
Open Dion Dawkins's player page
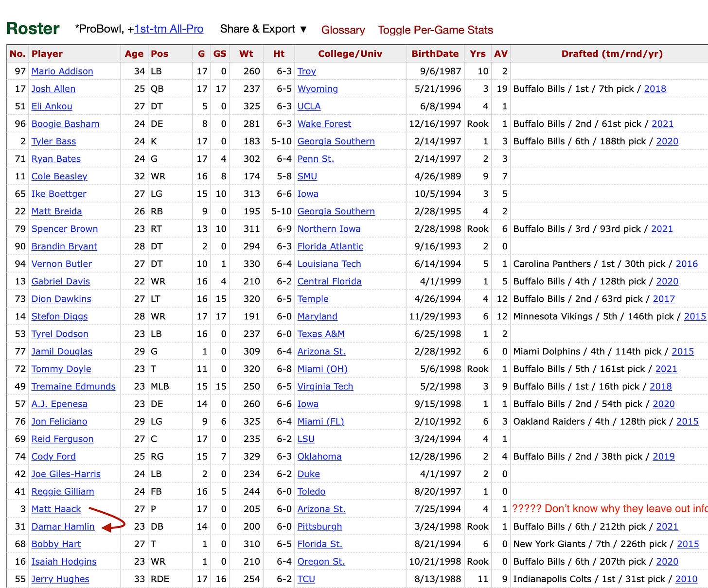[x=61, y=299]
